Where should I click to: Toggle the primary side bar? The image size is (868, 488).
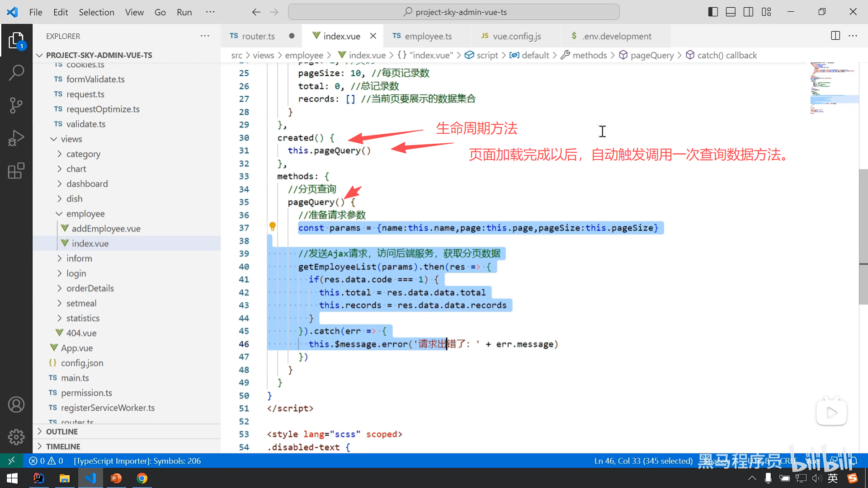[x=713, y=12]
